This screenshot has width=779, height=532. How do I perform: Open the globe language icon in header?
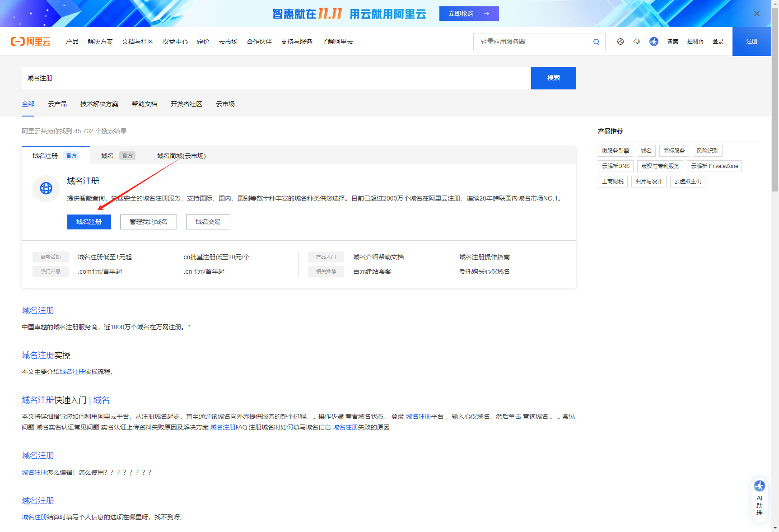pos(620,42)
